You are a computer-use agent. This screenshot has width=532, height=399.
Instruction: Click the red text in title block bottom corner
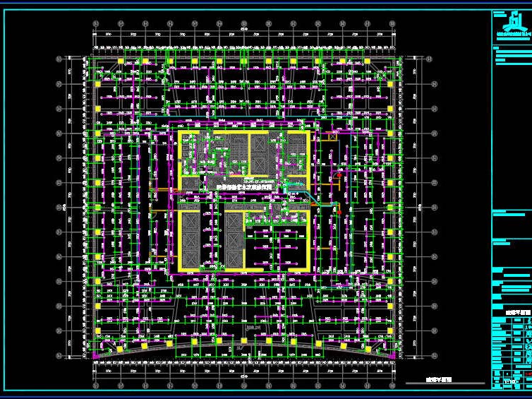click(528, 374)
